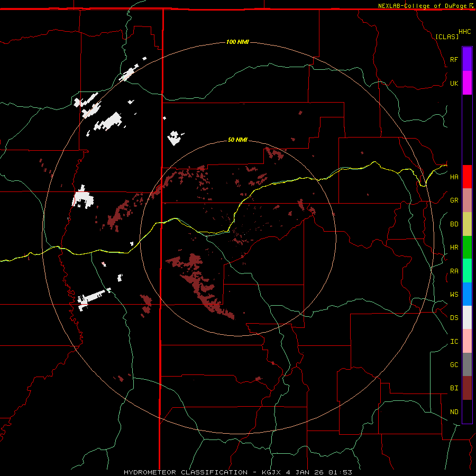Click the HR legend label

point(454,248)
